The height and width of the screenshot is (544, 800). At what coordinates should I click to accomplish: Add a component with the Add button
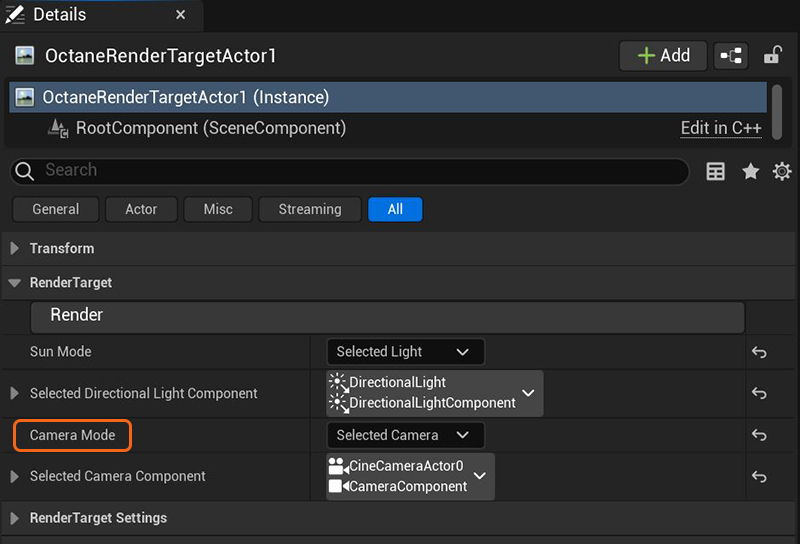(x=663, y=55)
